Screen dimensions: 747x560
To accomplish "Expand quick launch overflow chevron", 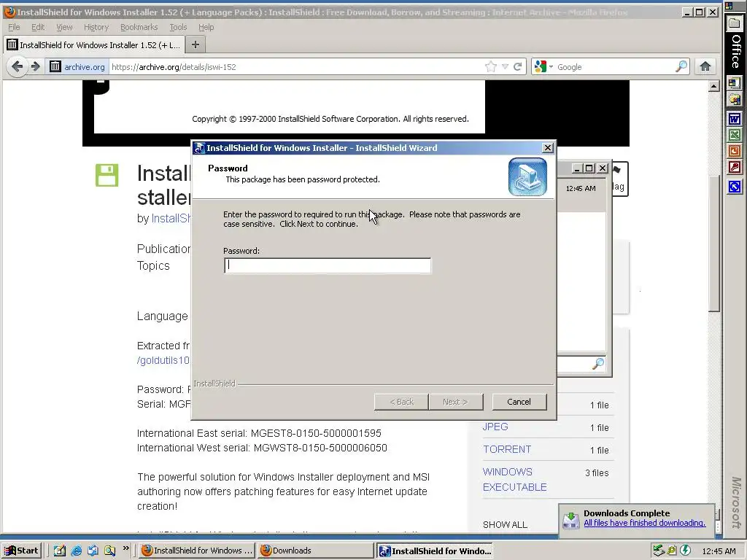I will (125, 548).
